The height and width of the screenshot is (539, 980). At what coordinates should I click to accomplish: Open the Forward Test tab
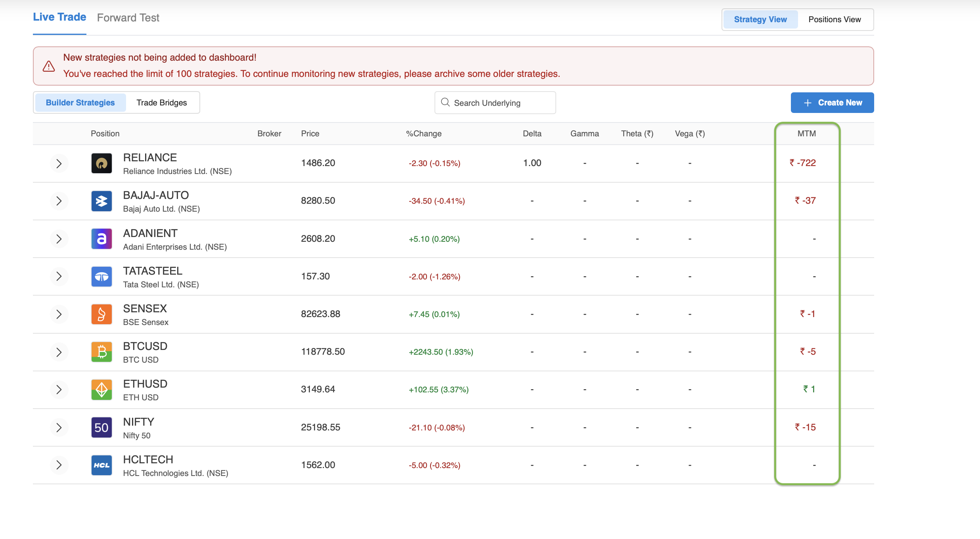pyautogui.click(x=128, y=18)
